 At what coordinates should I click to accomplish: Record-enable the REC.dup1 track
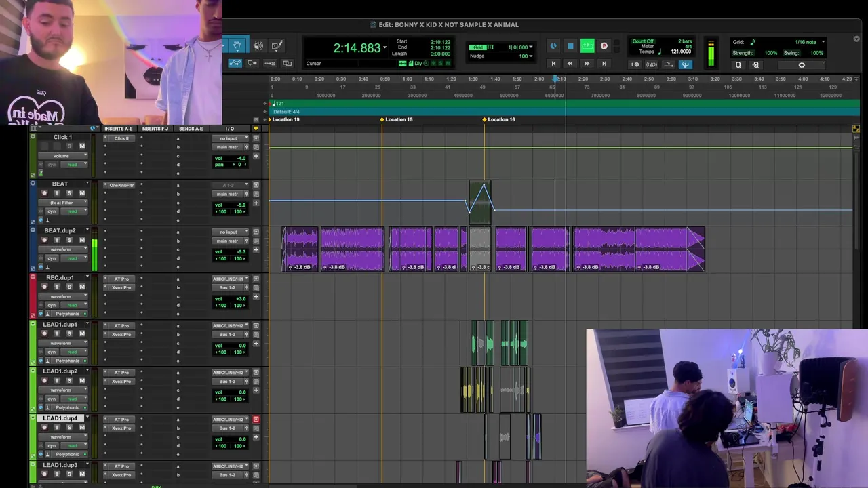coord(45,287)
